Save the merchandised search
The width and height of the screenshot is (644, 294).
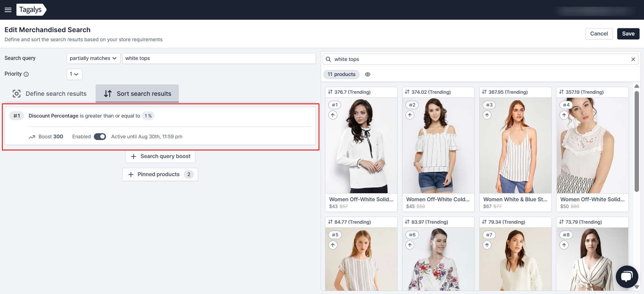point(628,34)
